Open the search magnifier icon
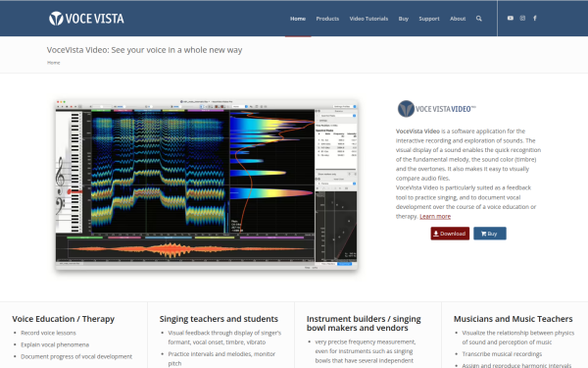 click(479, 19)
